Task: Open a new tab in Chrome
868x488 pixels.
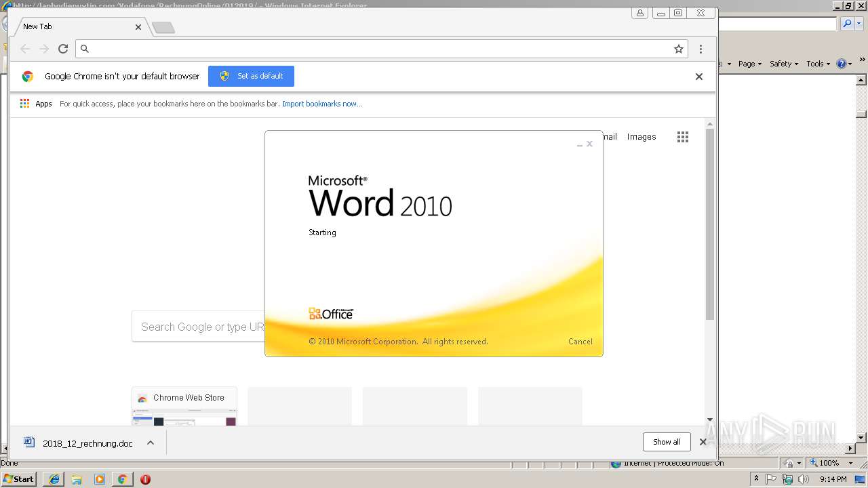Action: (x=163, y=27)
